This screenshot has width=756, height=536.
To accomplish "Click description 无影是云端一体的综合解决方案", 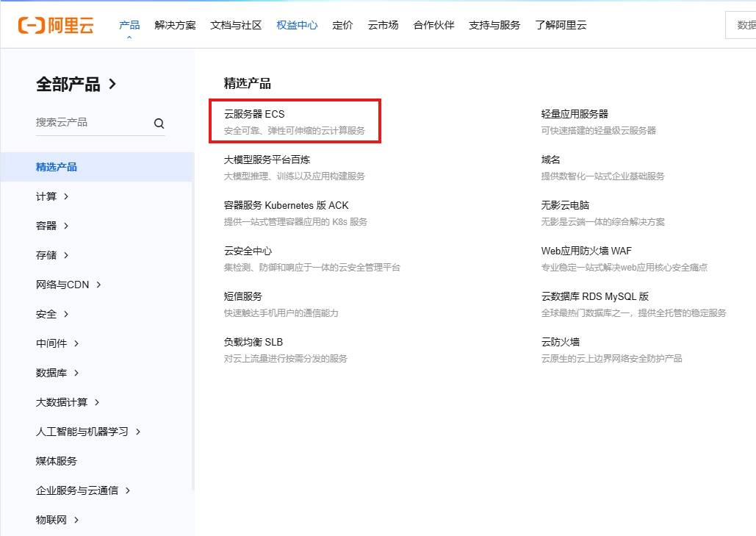I will pyautogui.click(x=602, y=221).
